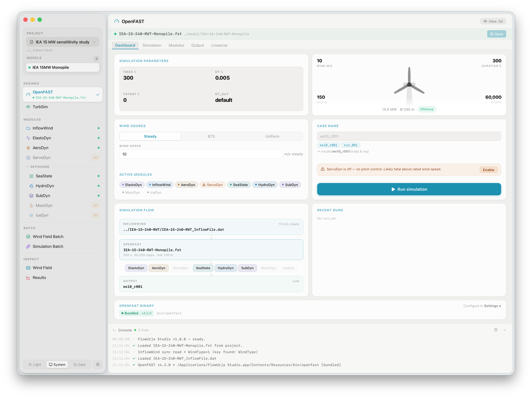Switch to the Dashboard tab
The width and height of the screenshot is (532, 398).
click(x=125, y=45)
